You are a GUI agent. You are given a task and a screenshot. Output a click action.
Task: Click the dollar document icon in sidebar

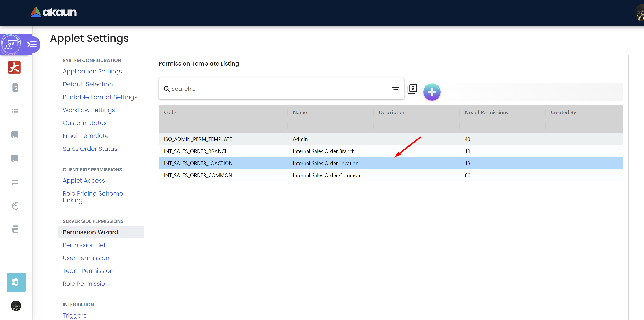tap(15, 88)
